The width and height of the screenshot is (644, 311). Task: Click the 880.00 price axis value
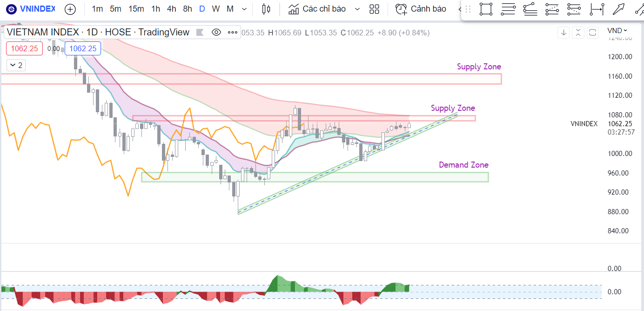pyautogui.click(x=620, y=212)
